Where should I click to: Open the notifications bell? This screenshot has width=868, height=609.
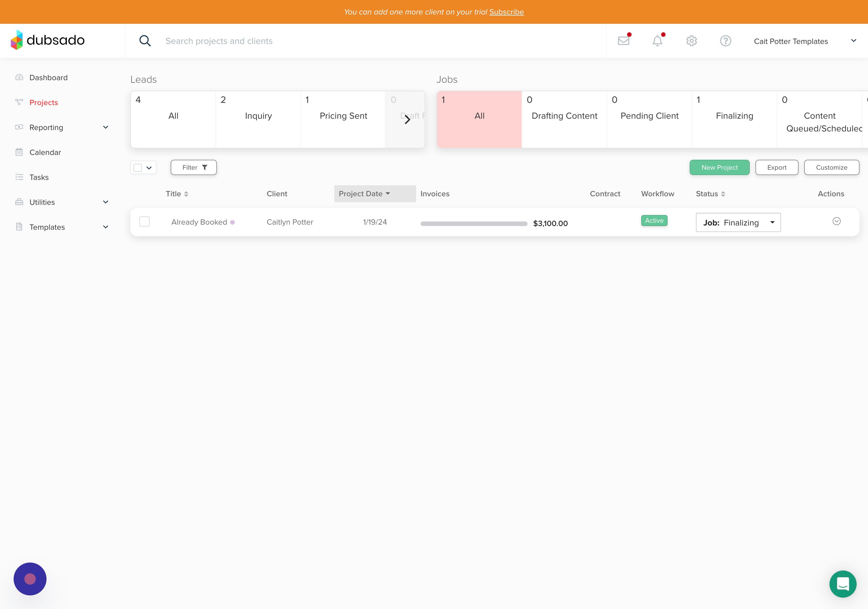tap(657, 41)
